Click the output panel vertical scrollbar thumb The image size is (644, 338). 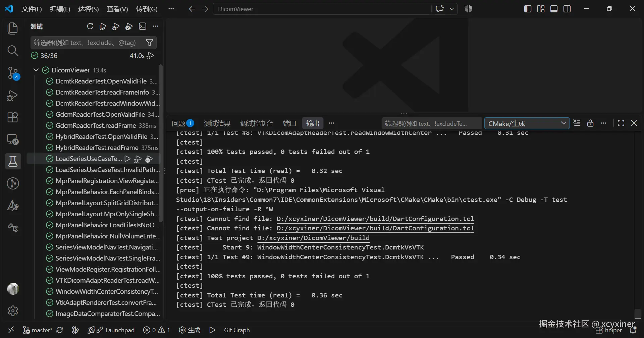(x=638, y=314)
